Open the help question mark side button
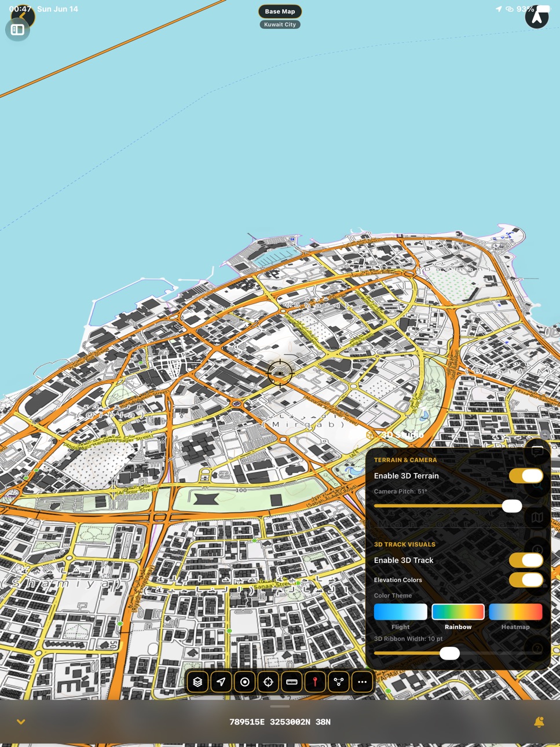 pyautogui.click(x=537, y=649)
